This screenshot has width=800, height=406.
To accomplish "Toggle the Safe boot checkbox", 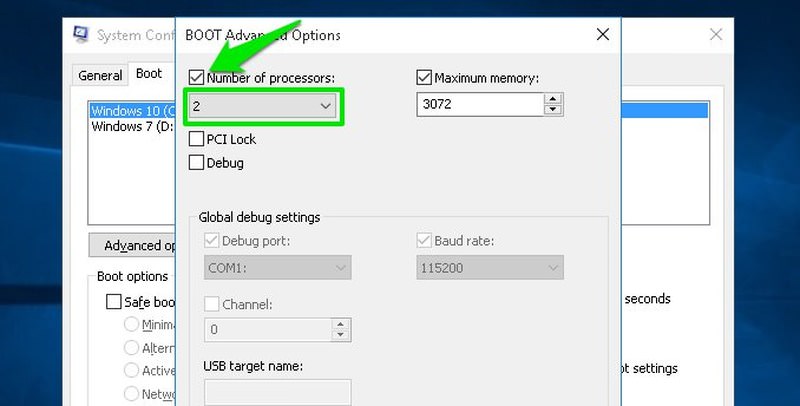I will coord(114,301).
